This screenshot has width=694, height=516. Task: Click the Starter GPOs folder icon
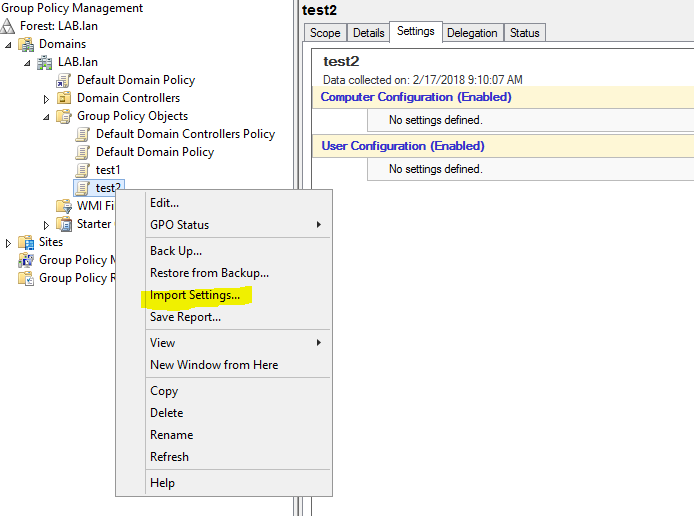64,224
